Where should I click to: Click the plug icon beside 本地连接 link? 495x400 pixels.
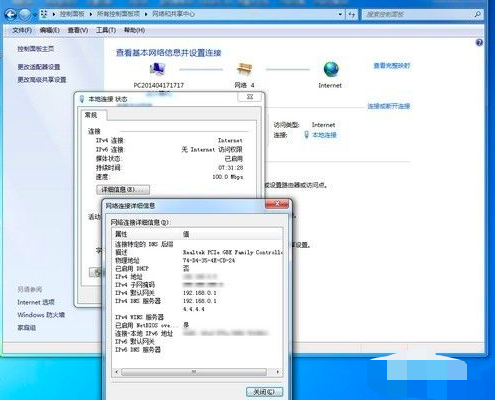[x=307, y=135]
